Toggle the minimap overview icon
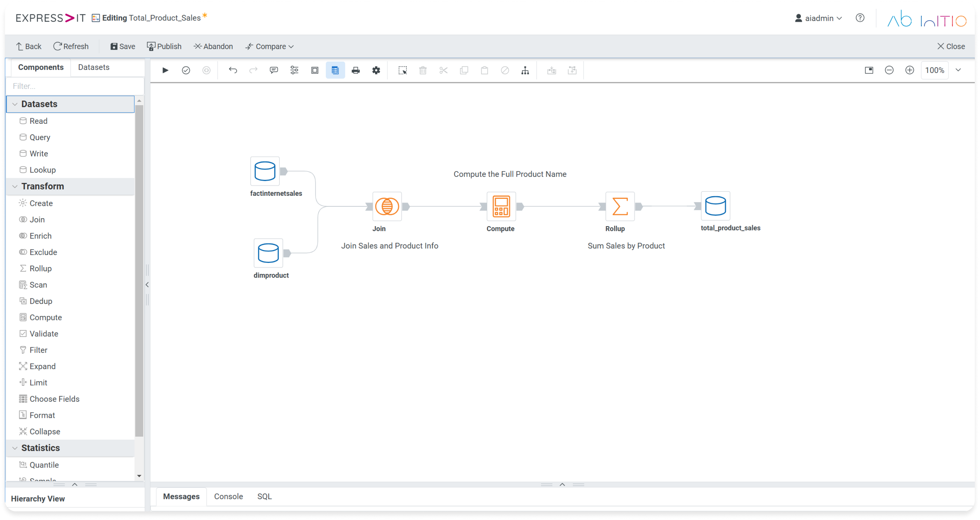The height and width of the screenshot is (520, 980). (869, 70)
